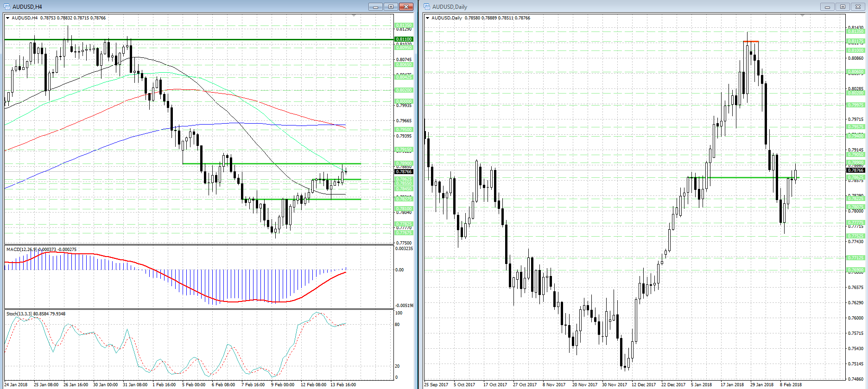
Task: Click the 25 Sep 2017 date label
Action: coord(436,385)
